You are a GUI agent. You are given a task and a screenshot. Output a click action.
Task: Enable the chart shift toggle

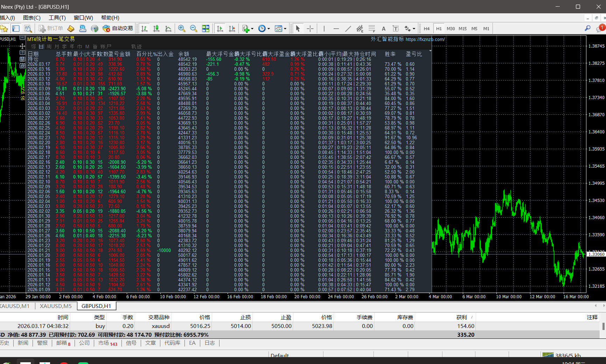pos(232,29)
